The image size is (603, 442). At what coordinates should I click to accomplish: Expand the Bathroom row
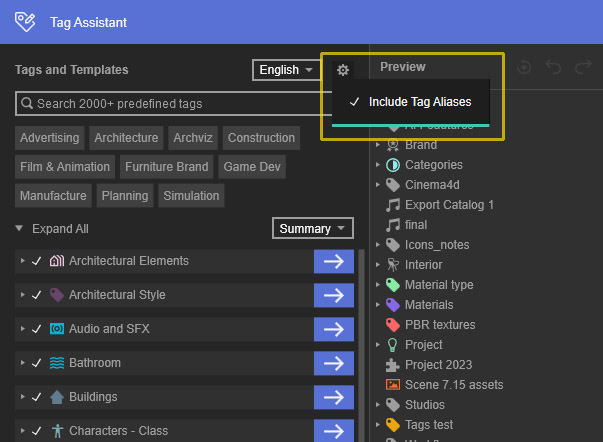click(23, 363)
